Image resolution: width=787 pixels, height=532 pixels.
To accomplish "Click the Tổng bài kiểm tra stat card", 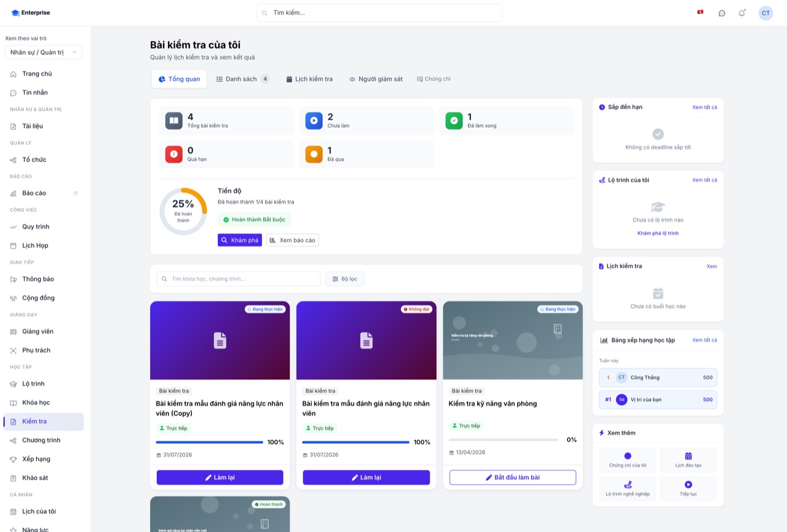I will (x=226, y=120).
